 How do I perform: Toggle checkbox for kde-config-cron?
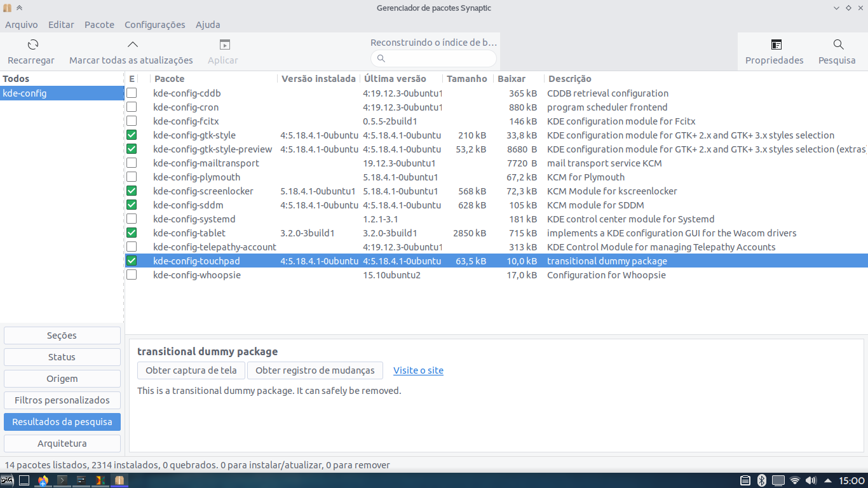132,107
